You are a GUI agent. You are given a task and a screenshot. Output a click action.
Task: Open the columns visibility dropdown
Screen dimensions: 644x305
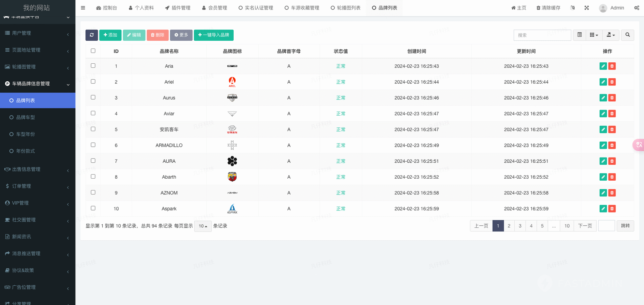(x=594, y=35)
